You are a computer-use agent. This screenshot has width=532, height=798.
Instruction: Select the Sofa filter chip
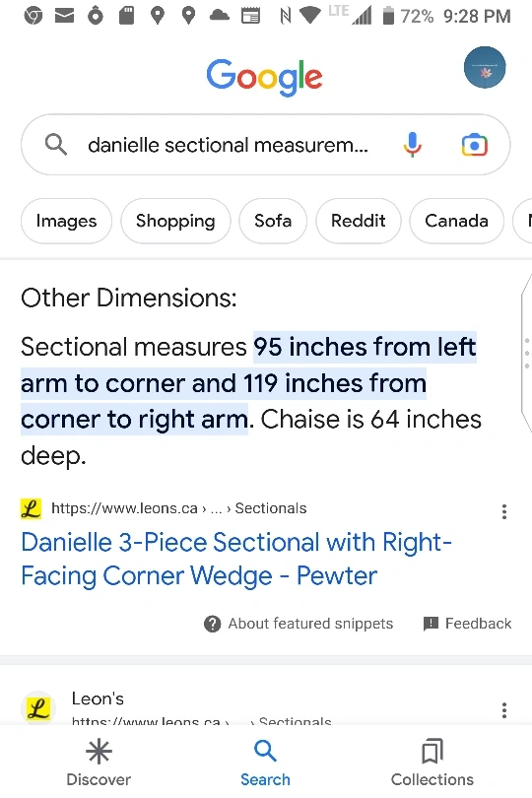coord(273,221)
